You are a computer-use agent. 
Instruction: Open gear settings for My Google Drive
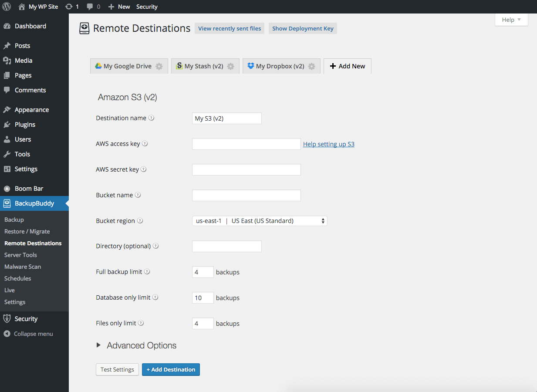click(x=159, y=66)
